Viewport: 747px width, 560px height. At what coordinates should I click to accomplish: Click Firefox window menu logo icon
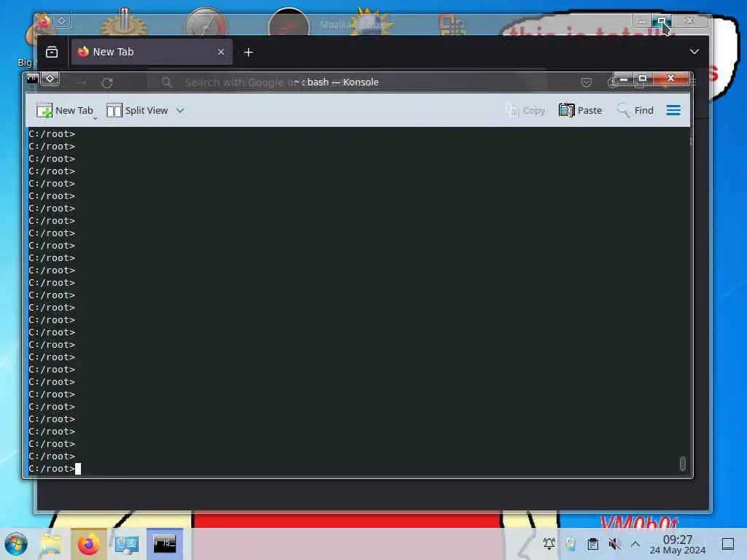[x=44, y=20]
